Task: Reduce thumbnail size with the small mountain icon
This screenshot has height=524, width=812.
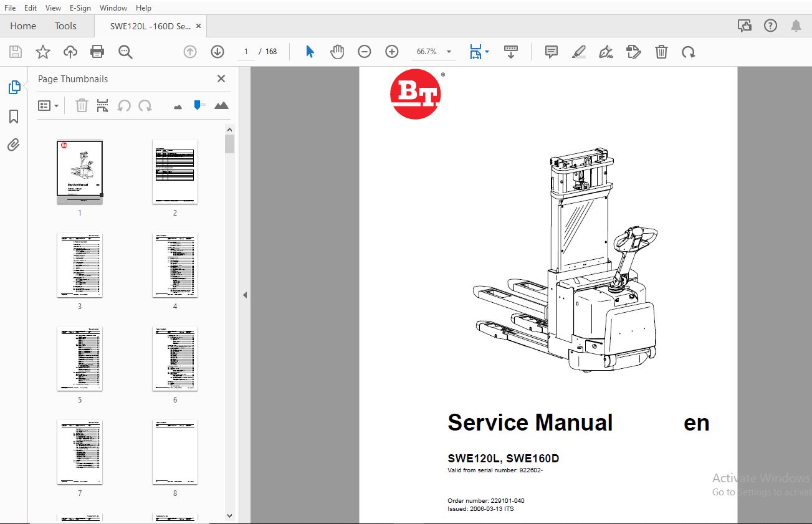Action: [178, 107]
